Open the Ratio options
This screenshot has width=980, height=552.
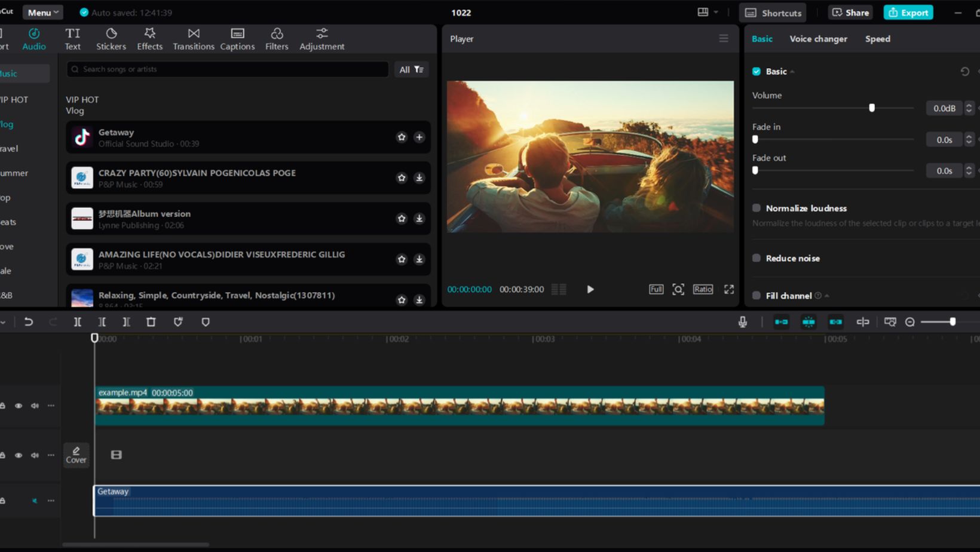click(x=703, y=289)
